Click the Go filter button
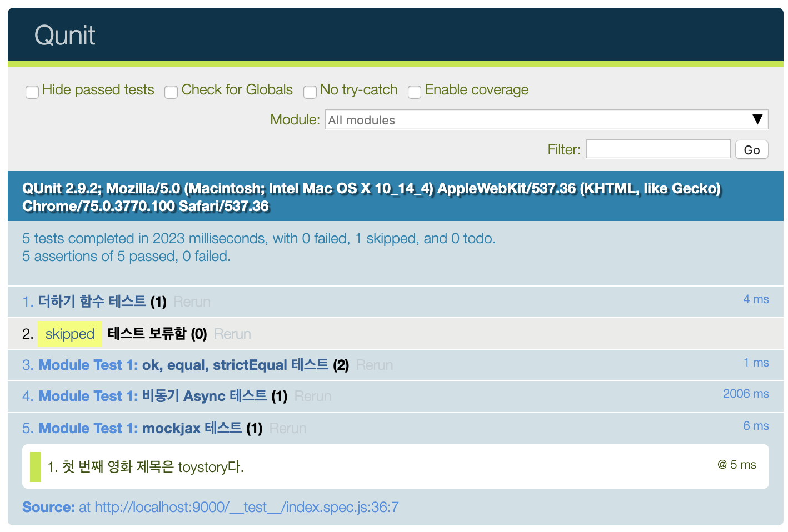The height and width of the screenshot is (532, 788). click(751, 149)
